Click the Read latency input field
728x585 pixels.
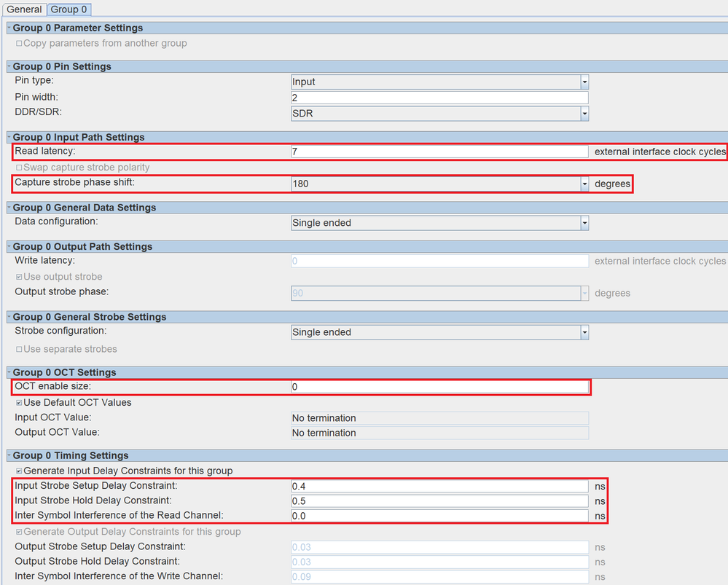click(x=439, y=152)
